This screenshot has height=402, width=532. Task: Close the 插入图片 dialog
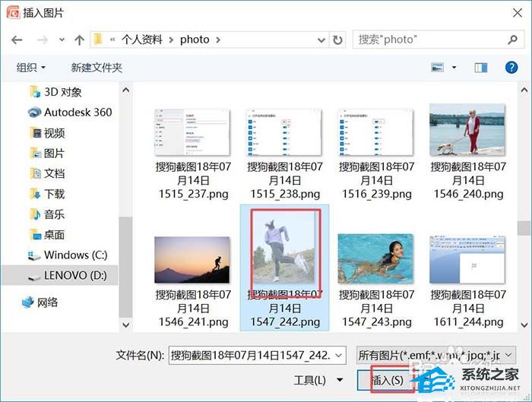(x=517, y=13)
